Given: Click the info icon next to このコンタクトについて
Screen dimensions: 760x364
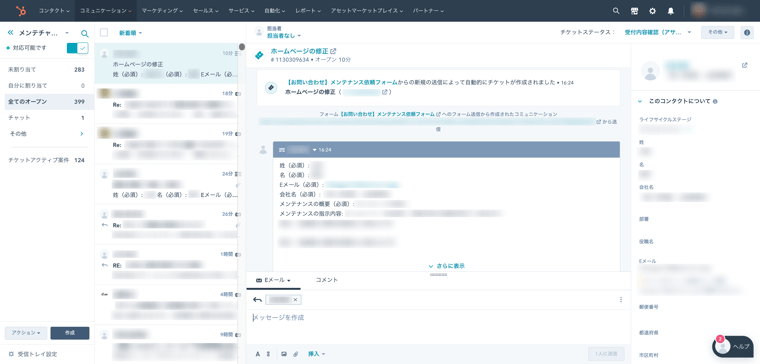Looking at the screenshot, I should [x=715, y=102].
